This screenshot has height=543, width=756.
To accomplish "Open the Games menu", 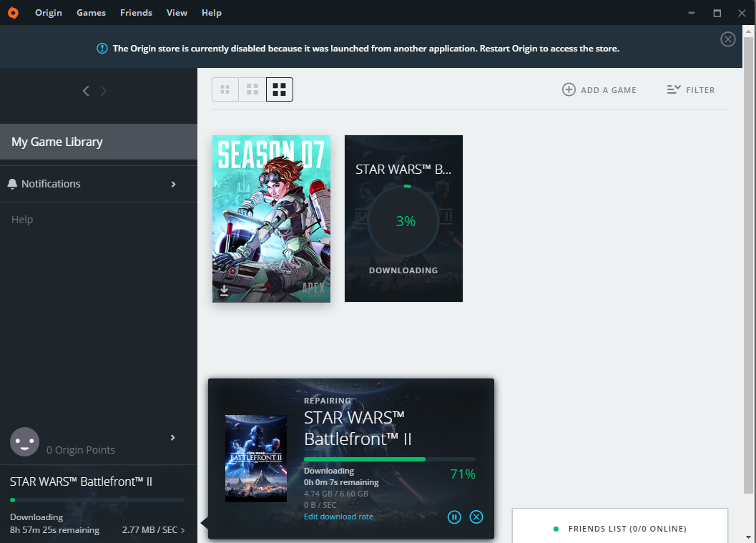I will point(91,13).
